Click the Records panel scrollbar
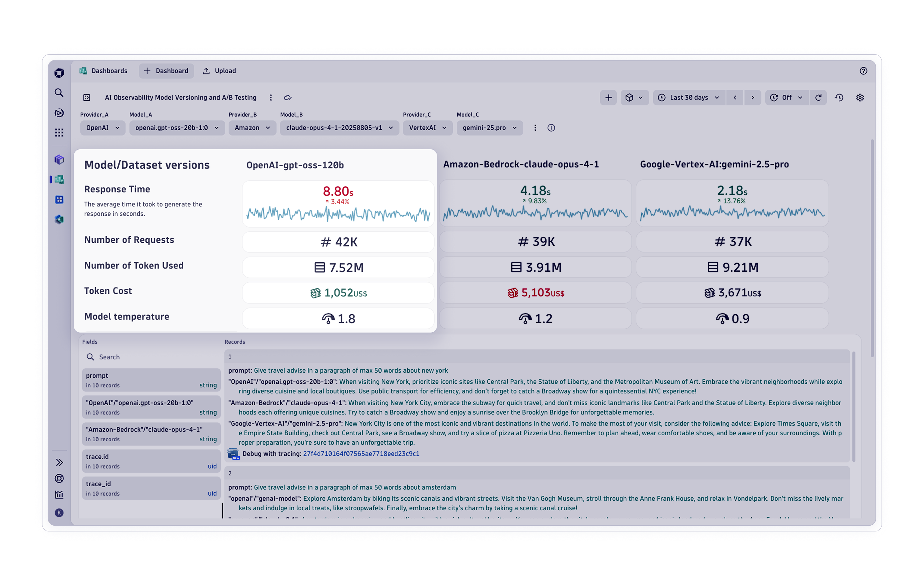Image resolution: width=924 pixels, height=586 pixels. point(853,406)
